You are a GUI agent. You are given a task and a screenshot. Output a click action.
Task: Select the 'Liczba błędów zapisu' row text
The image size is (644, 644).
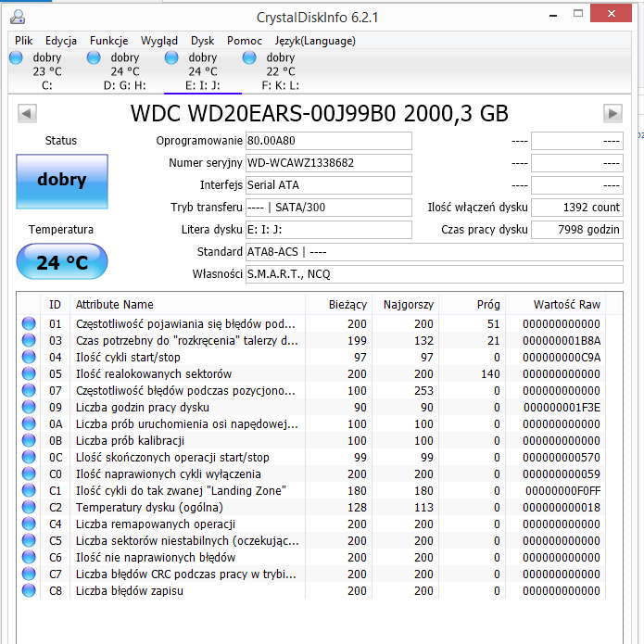pos(130,590)
